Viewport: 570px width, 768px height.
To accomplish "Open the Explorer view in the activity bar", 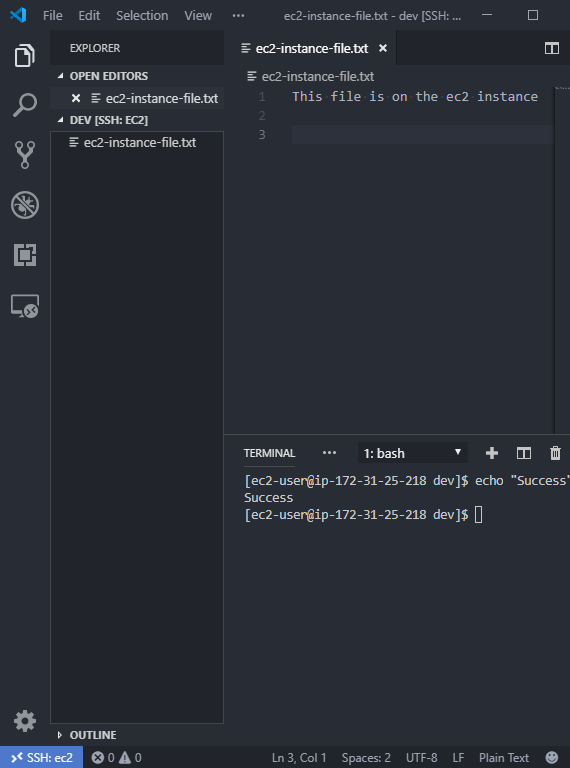I will pos(24,55).
